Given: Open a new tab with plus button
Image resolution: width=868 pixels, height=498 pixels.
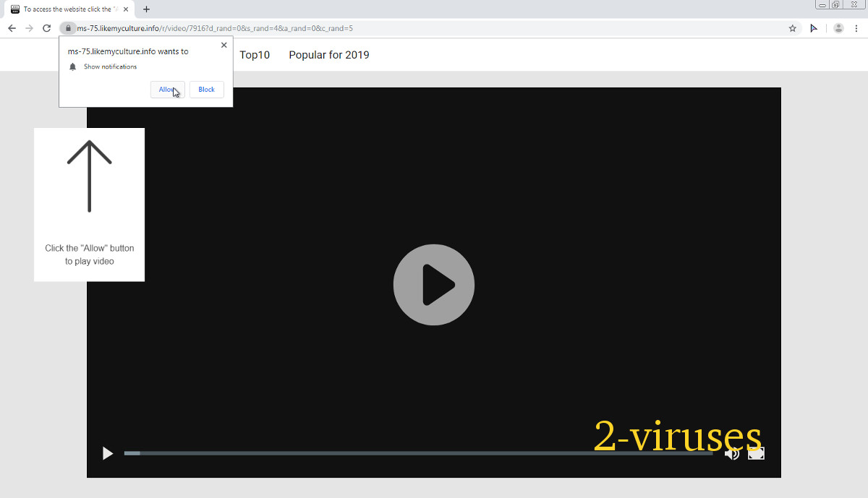Looking at the screenshot, I should 146,9.
